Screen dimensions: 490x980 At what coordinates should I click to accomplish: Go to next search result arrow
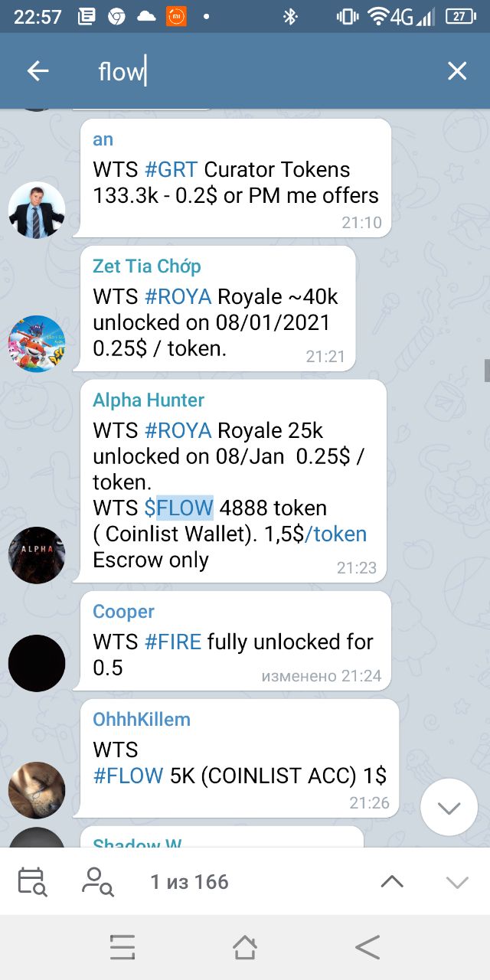[x=457, y=881]
